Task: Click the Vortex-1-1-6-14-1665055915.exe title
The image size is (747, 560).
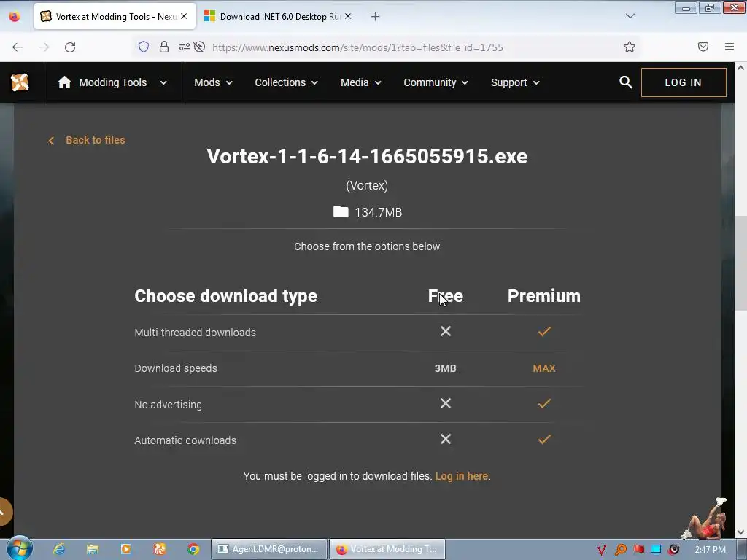Action: [x=368, y=156]
